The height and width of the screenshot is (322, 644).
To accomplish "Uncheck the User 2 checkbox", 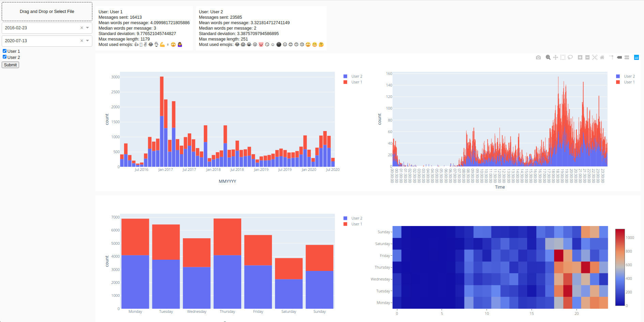I will pos(5,57).
